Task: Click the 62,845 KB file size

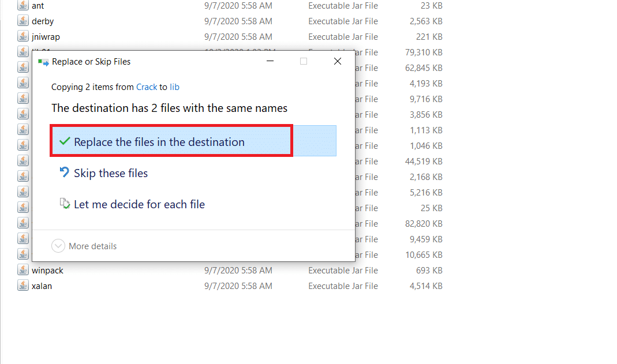Action: (424, 68)
